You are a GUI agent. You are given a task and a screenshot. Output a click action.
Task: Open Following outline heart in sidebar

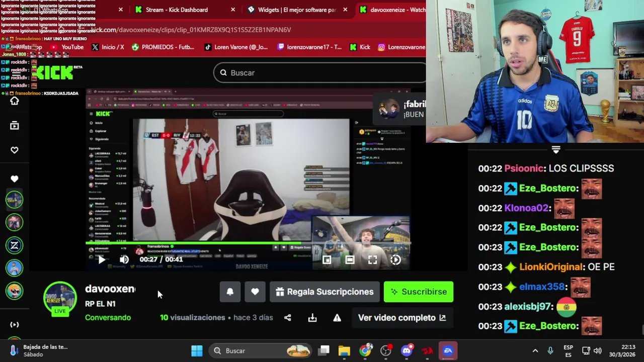14,150
